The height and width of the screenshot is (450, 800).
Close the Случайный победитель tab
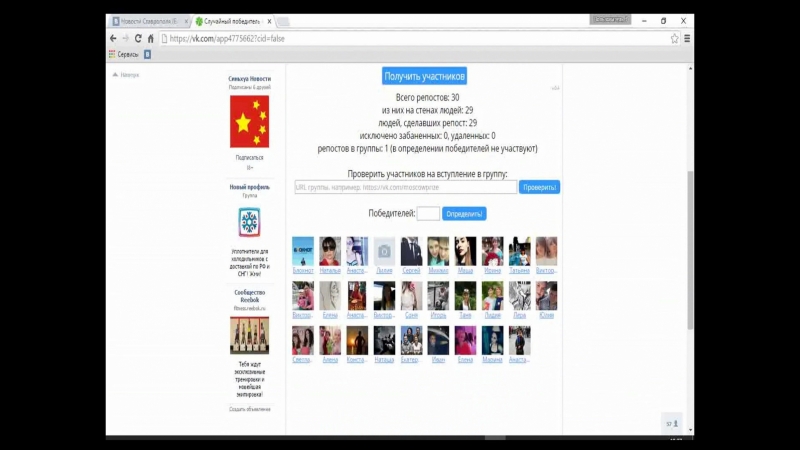click(269, 21)
